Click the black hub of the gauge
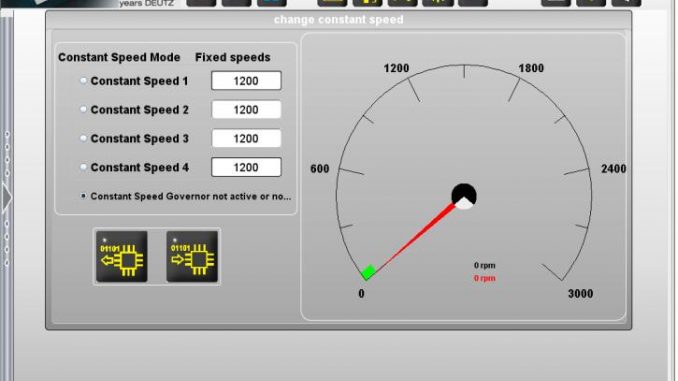This screenshot has width=678, height=381. (x=464, y=196)
